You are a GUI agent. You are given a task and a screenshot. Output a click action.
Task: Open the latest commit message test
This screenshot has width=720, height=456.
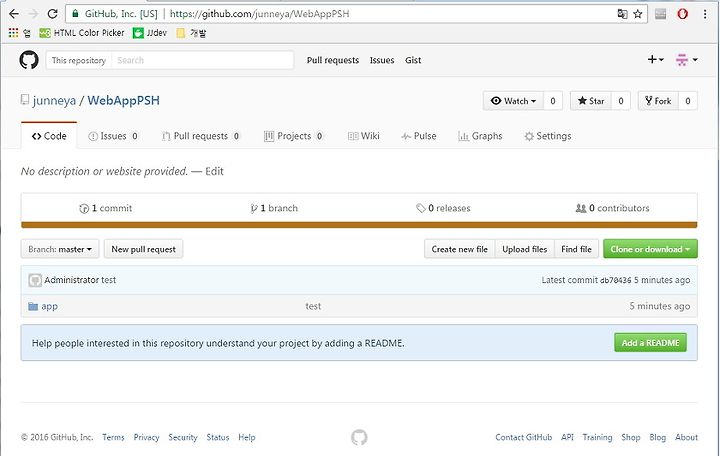(x=108, y=280)
